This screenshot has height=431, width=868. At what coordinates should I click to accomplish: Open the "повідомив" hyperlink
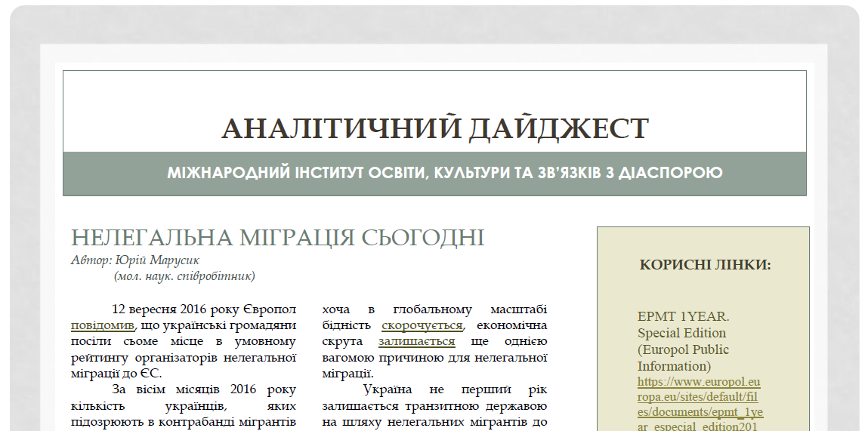coord(103,325)
